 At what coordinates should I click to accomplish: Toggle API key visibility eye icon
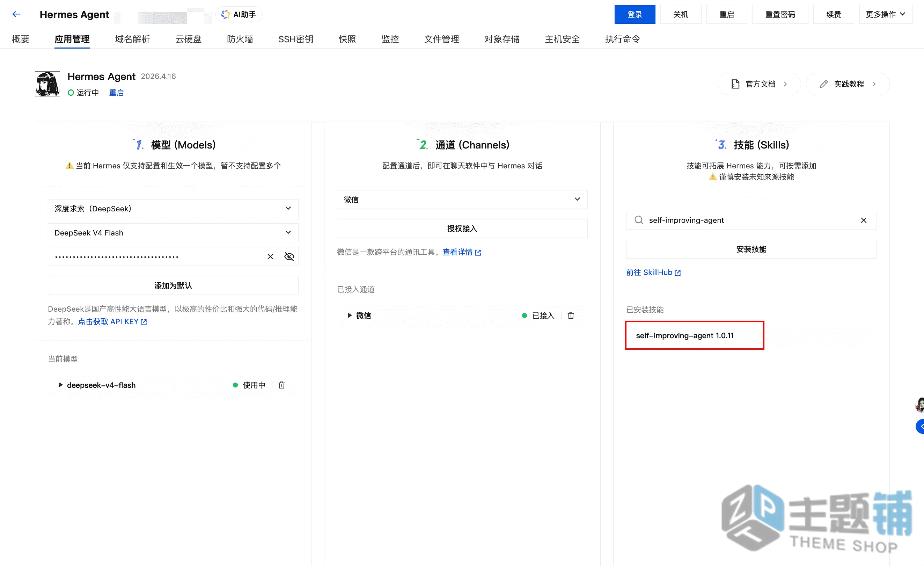click(x=289, y=256)
